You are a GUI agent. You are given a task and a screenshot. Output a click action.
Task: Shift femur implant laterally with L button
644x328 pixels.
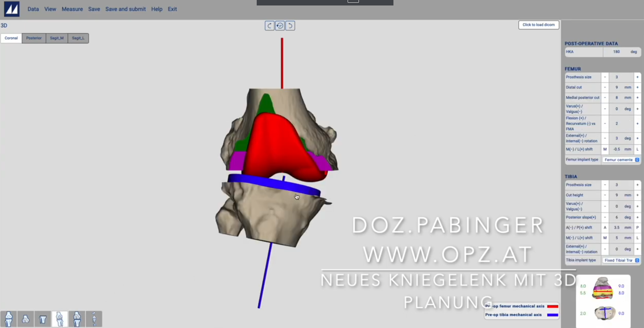[637, 149]
